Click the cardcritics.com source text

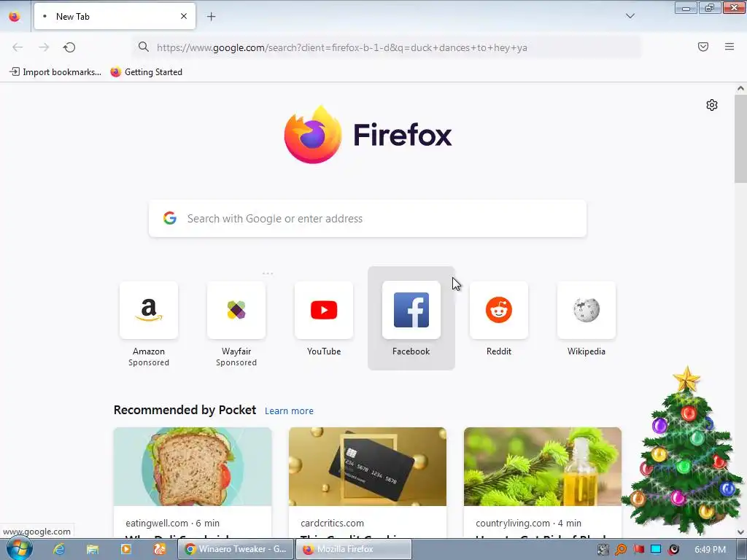point(333,524)
